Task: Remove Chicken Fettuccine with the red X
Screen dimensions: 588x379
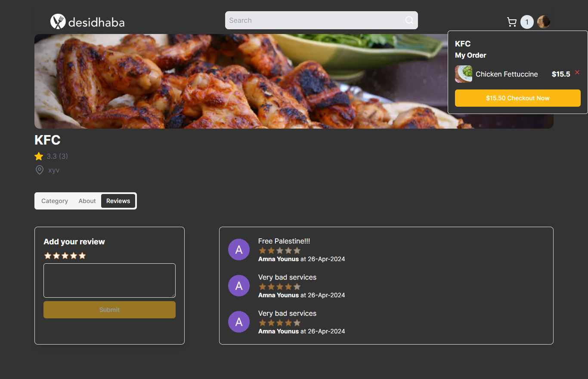Action: (x=577, y=72)
